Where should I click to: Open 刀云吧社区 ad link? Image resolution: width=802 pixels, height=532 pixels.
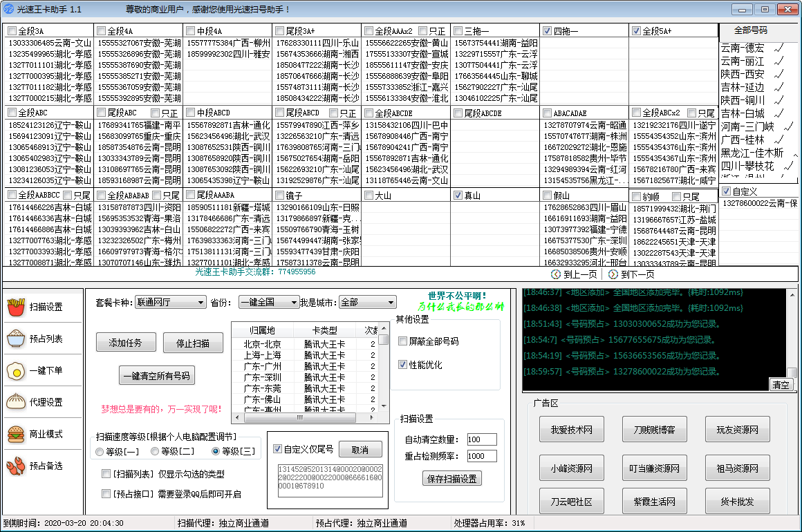(571, 502)
